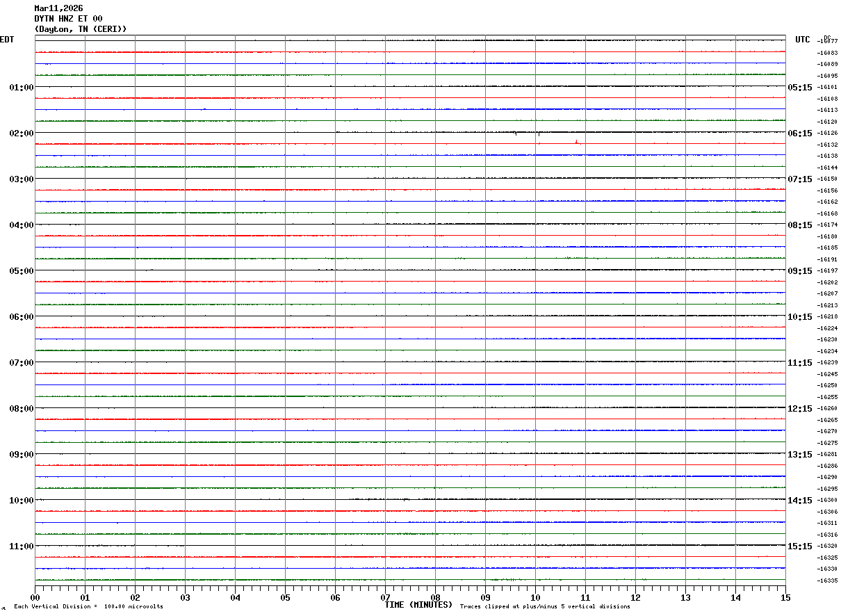Click the "Traces clipped at plus/minus 5 vertical divisions" note
This screenshot has width=841, height=616.
point(545,607)
